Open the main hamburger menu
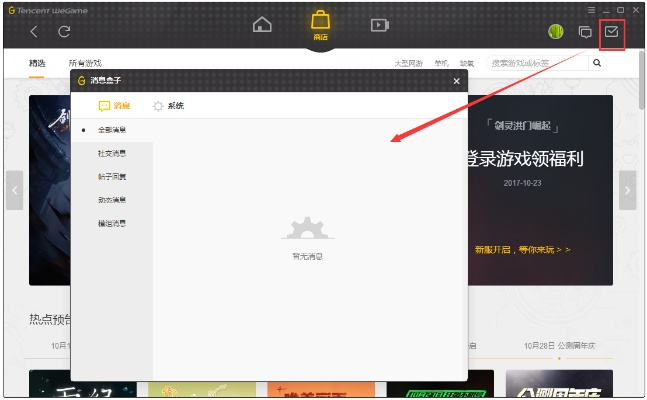This screenshot has width=647, height=400. (x=591, y=9)
